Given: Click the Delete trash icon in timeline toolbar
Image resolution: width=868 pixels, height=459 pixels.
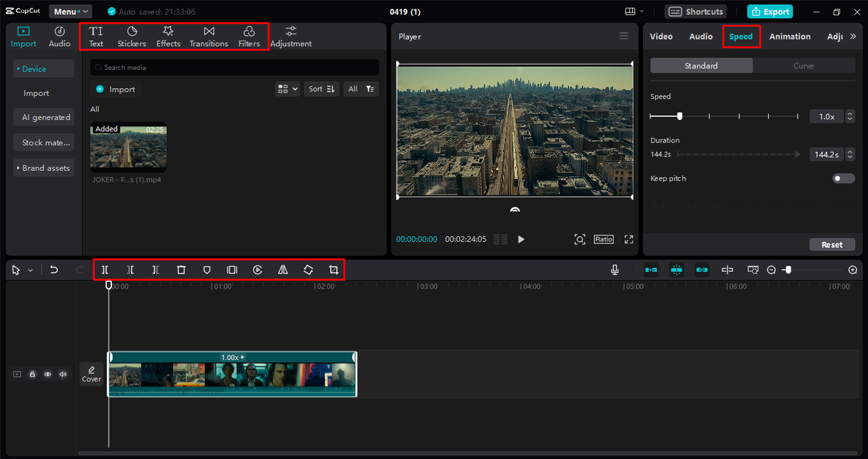Looking at the screenshot, I should coord(181,270).
